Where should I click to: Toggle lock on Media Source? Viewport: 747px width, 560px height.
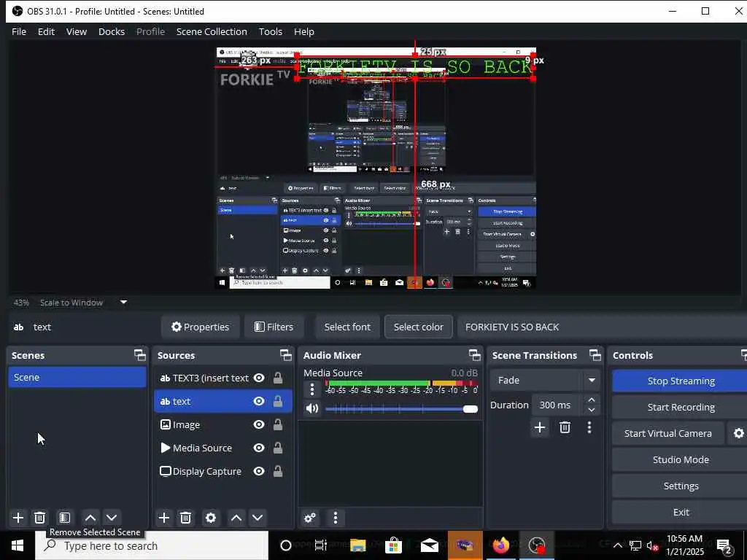278,448
